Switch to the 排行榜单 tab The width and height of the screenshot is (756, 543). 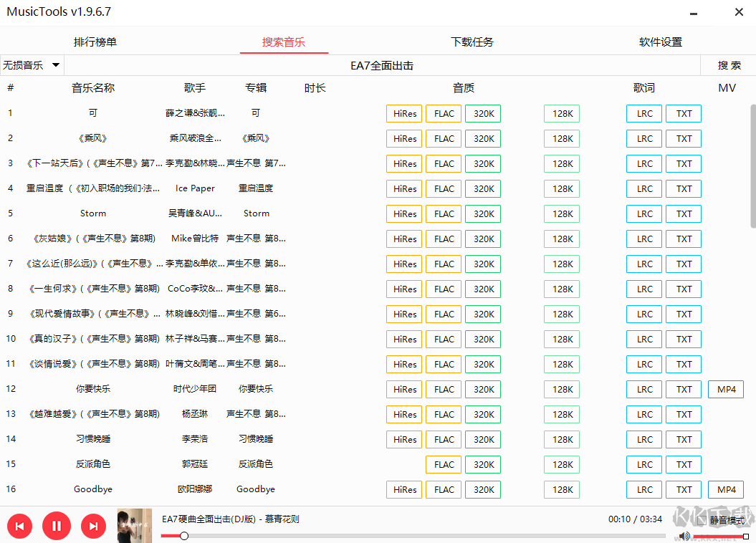click(95, 42)
